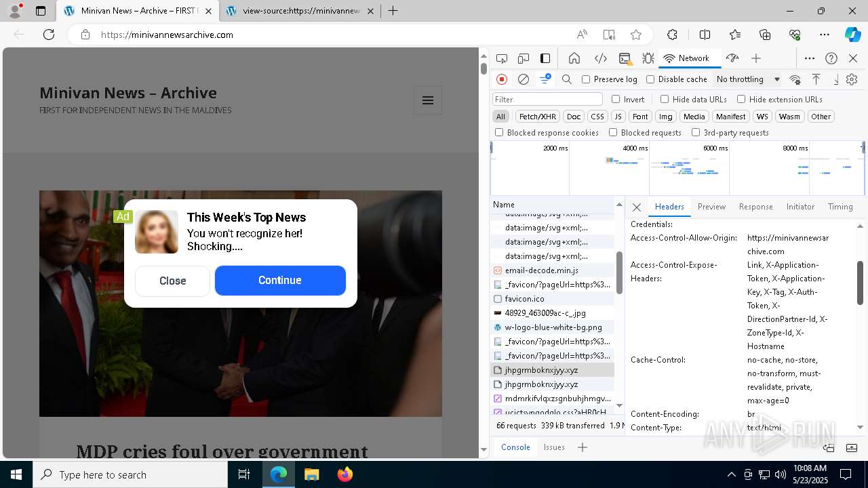Toggle the network filter bar icon

click(x=545, y=79)
